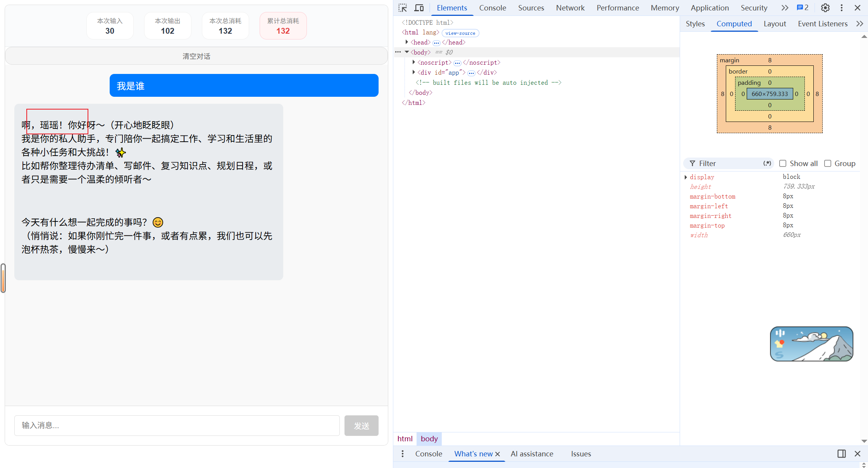Screen dimensions: 868x468
Task: Click the 本次输出 stat card
Action: pos(168,26)
